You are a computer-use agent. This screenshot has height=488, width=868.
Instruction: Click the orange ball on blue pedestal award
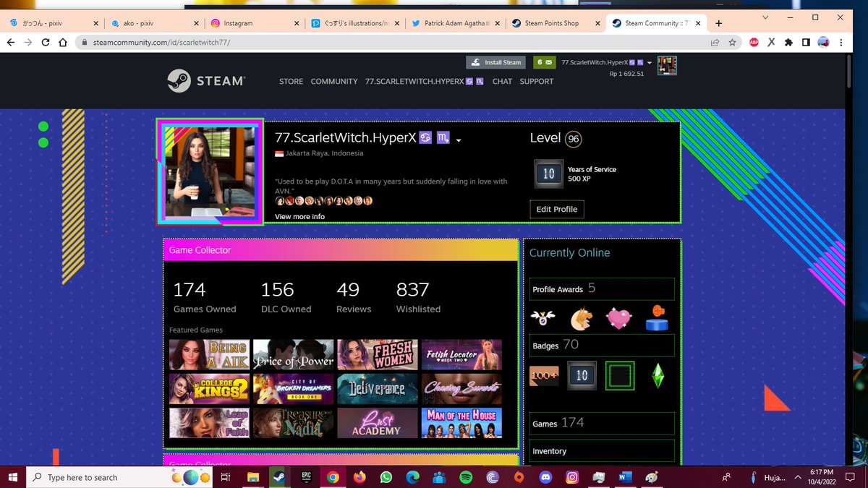pos(657,318)
